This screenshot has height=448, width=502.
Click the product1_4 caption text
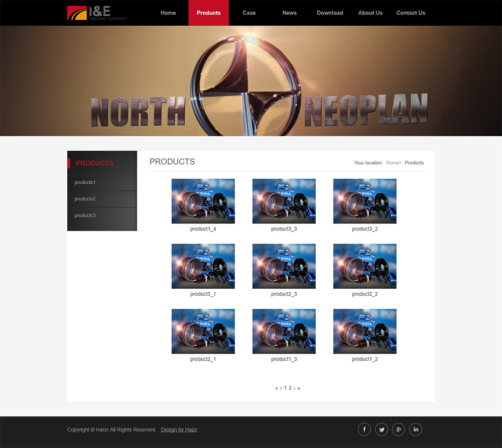[x=203, y=229]
